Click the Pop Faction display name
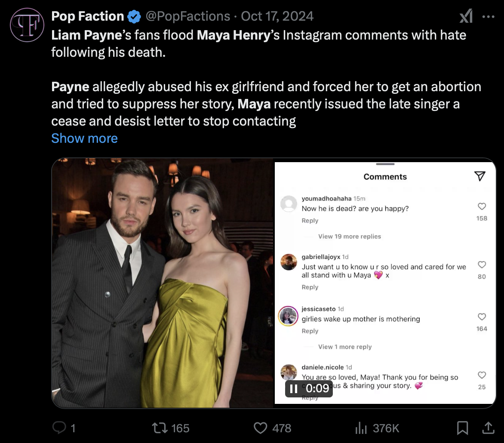The image size is (504, 443). [88, 16]
